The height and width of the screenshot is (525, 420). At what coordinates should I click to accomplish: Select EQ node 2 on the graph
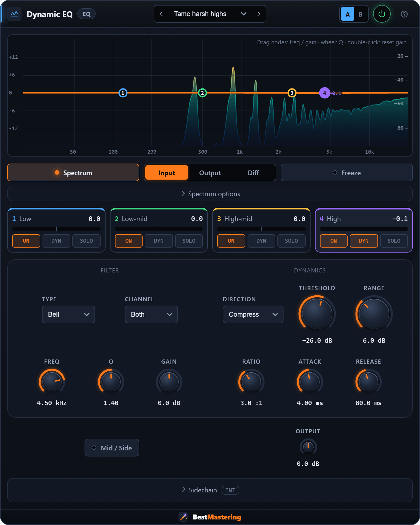(202, 93)
